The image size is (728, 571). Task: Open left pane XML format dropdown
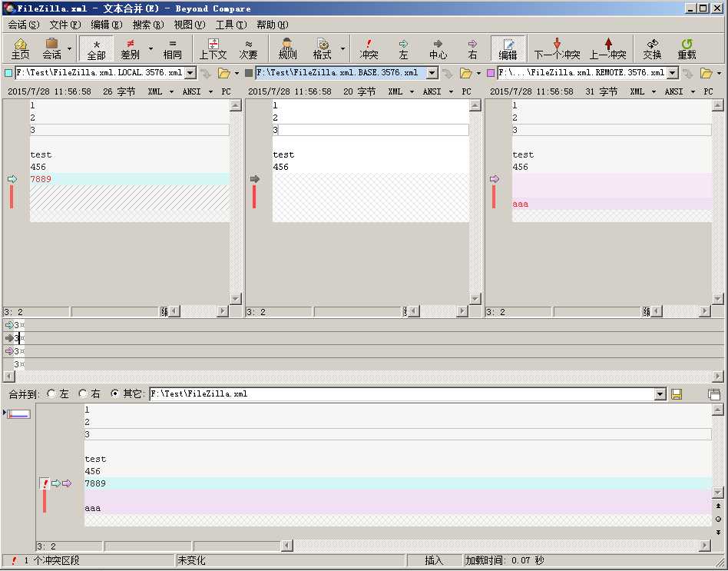point(171,92)
